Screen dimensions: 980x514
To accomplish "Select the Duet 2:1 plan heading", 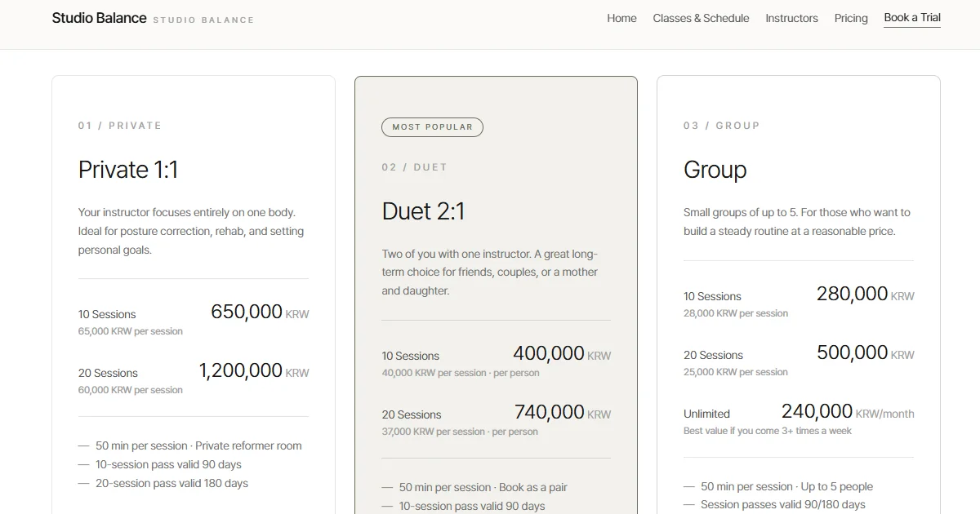I will (x=423, y=211).
